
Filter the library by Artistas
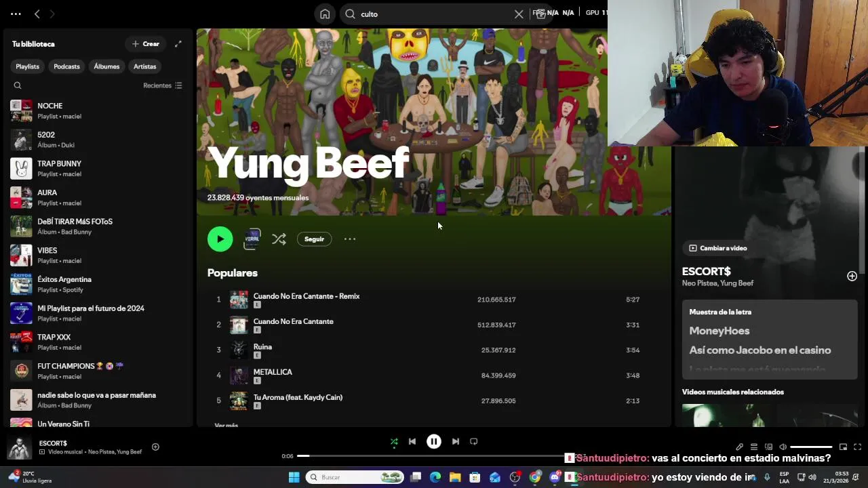tap(144, 66)
